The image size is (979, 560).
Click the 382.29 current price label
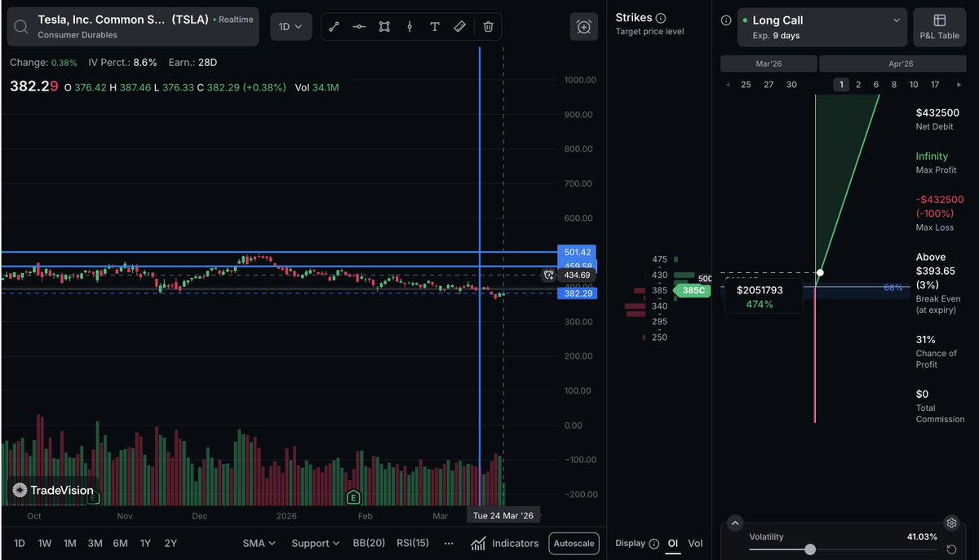(576, 293)
